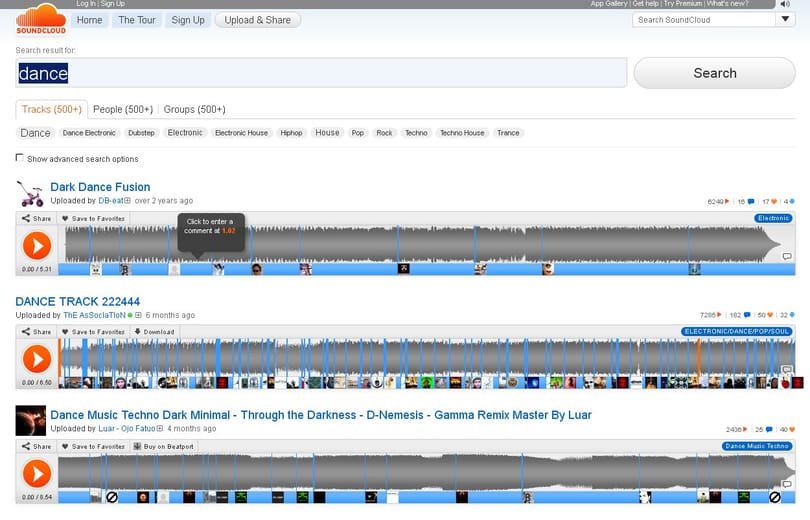The height and width of the screenshot is (520, 810).
Task: Select the Dubstep genre tag filter
Action: [141, 133]
